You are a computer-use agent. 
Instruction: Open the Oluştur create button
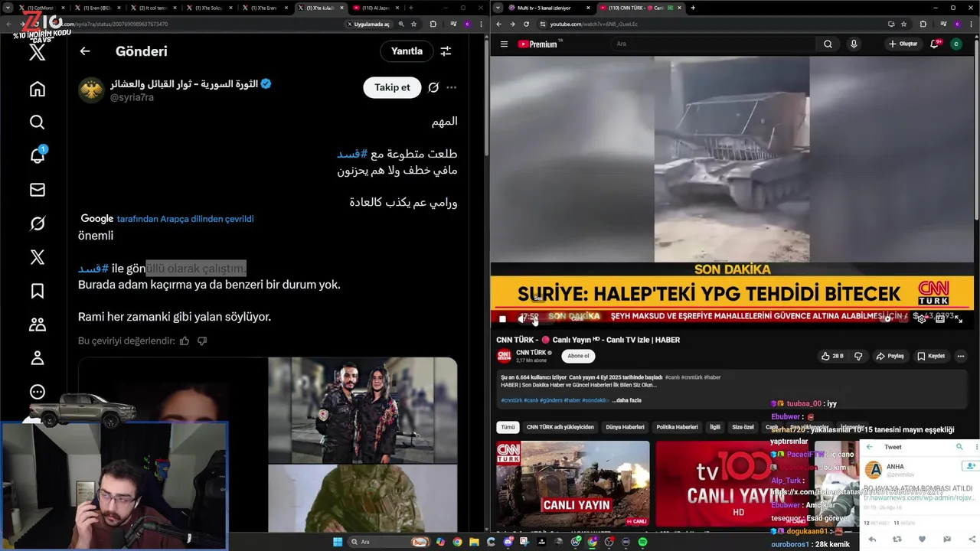903,44
